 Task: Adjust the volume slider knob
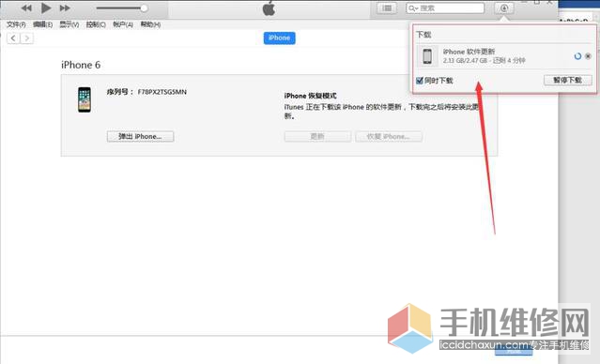(x=144, y=8)
